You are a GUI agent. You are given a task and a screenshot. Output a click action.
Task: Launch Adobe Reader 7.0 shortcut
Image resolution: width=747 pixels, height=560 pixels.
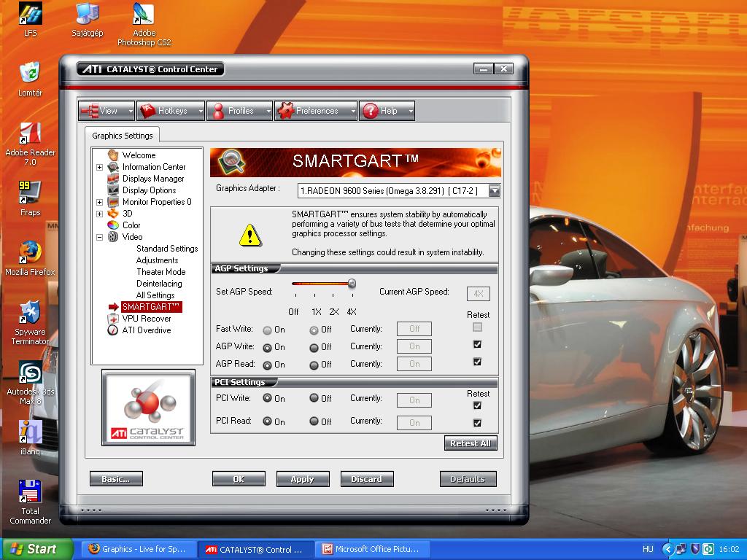point(30,144)
